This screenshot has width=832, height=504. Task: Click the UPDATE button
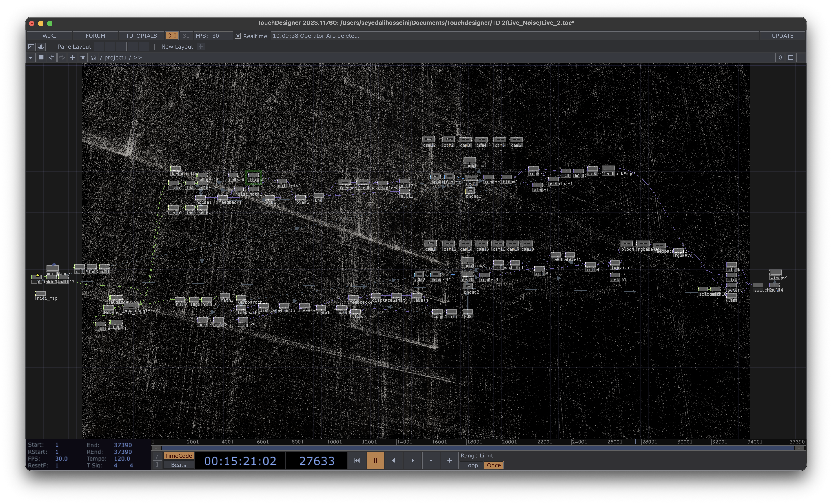coord(782,36)
